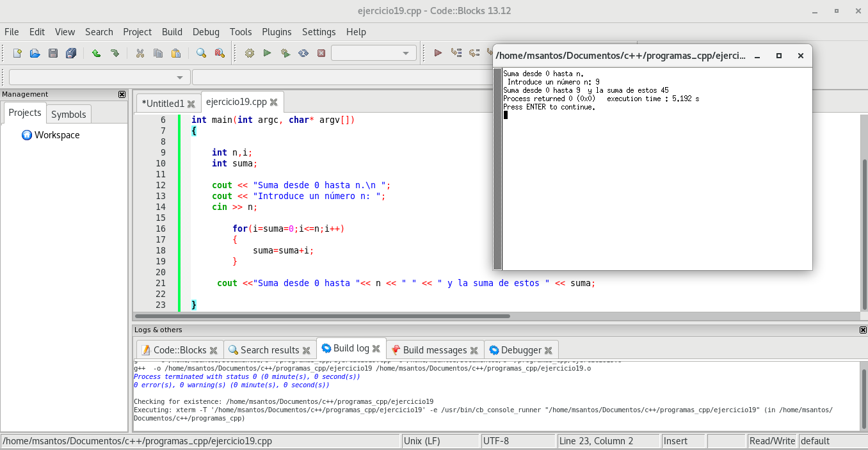The width and height of the screenshot is (868, 450).
Task: Click the Undo green arrow icon
Action: click(96, 53)
